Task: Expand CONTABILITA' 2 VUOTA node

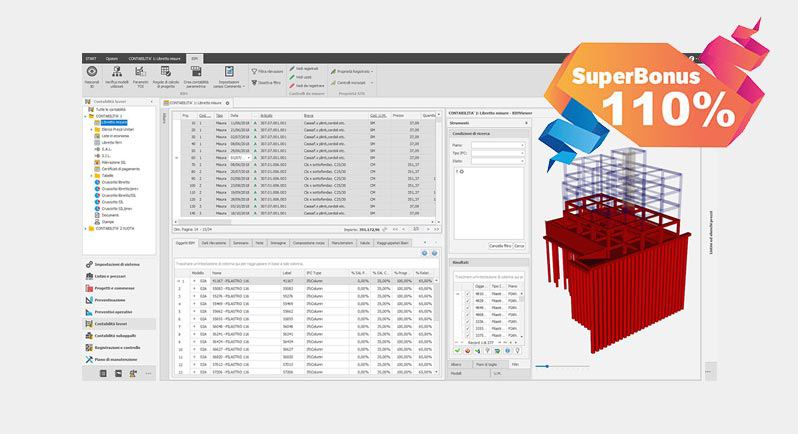Action: point(86,228)
